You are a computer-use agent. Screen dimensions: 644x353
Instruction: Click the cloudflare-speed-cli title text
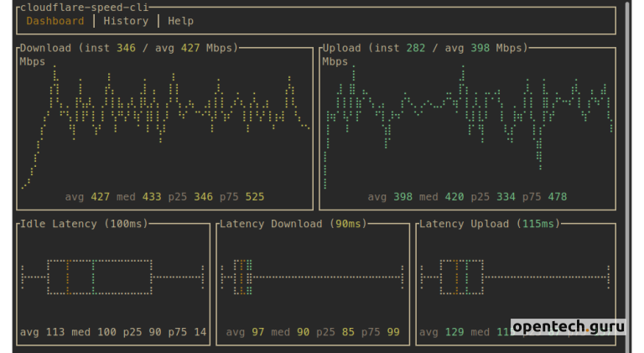(84, 7)
